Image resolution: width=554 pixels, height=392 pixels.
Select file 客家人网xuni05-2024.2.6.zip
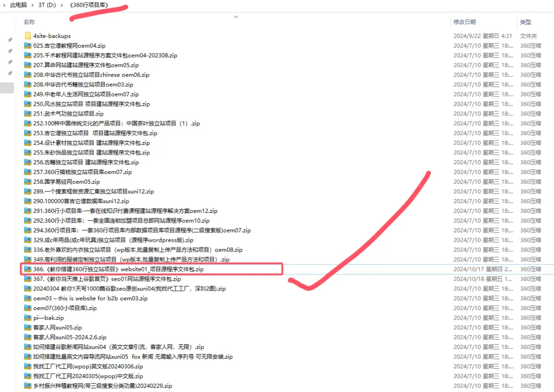point(70,337)
